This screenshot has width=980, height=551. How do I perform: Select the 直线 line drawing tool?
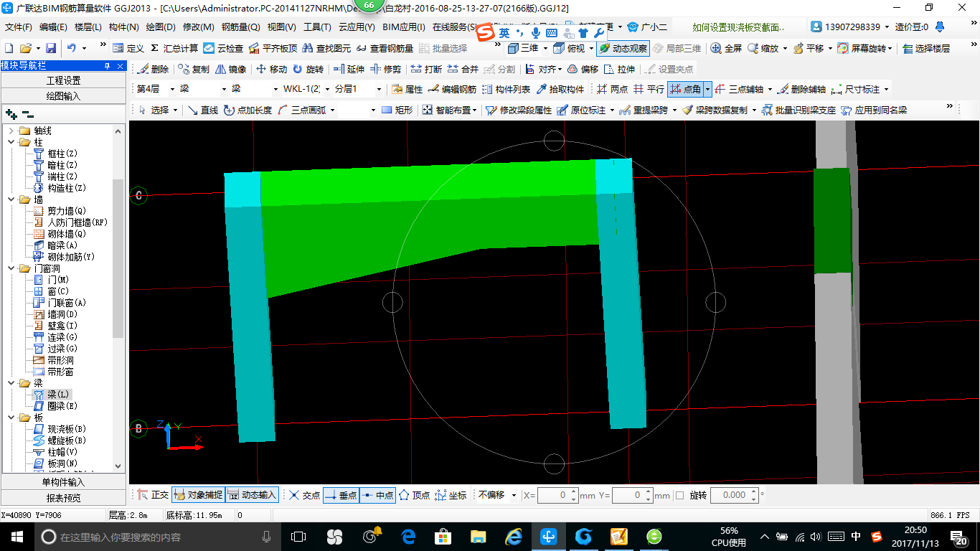[x=202, y=110]
